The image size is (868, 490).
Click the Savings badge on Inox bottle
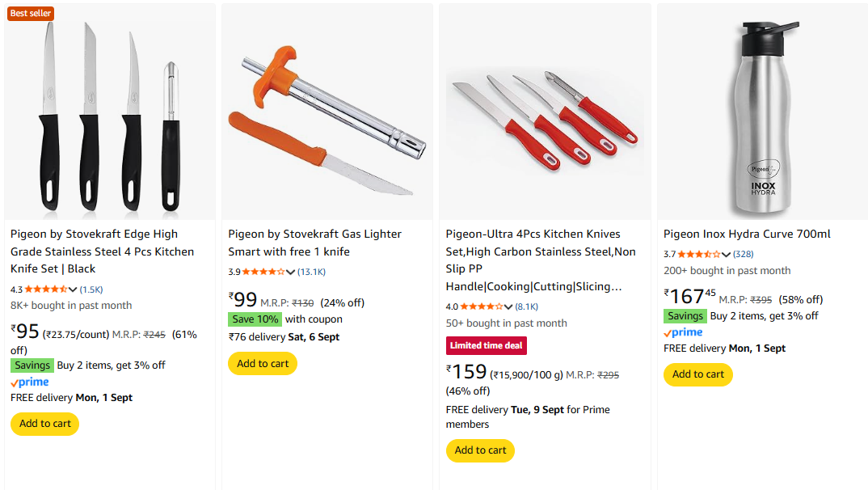[685, 316]
